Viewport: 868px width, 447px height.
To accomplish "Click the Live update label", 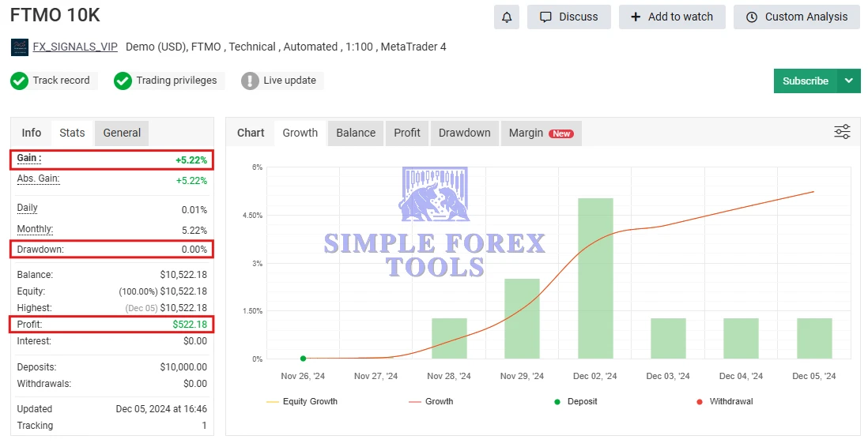I will 289,81.
